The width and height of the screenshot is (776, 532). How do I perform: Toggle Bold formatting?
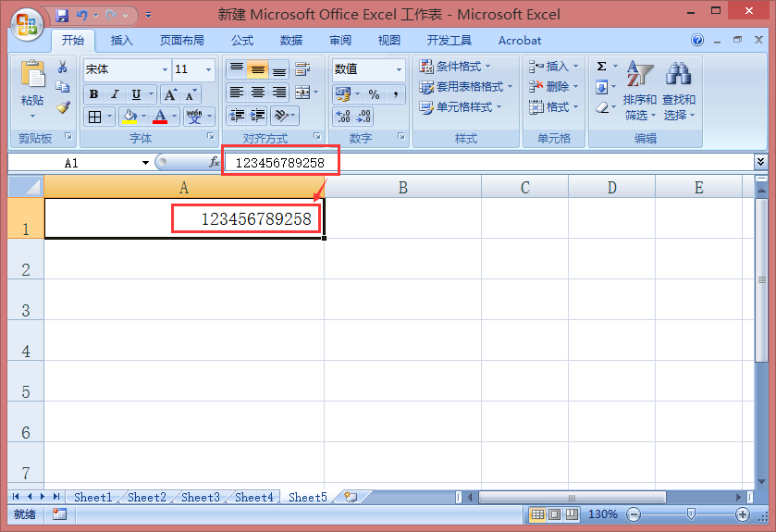click(x=93, y=94)
